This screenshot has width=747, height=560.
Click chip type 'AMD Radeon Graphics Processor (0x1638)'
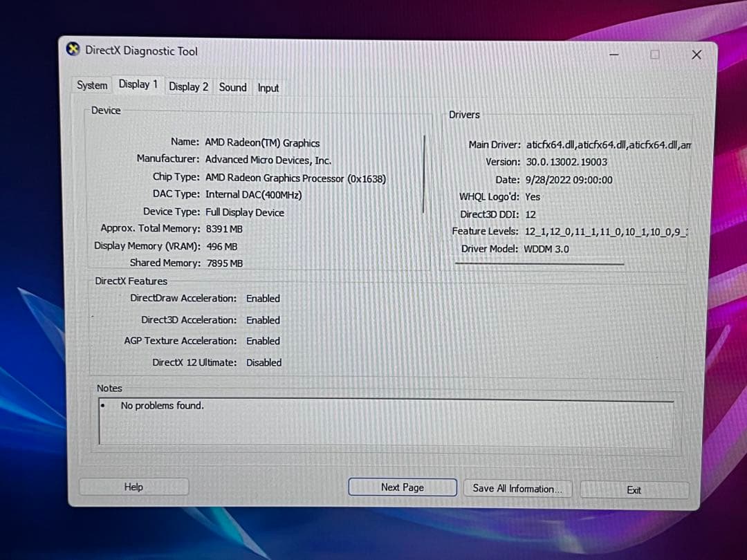click(295, 178)
